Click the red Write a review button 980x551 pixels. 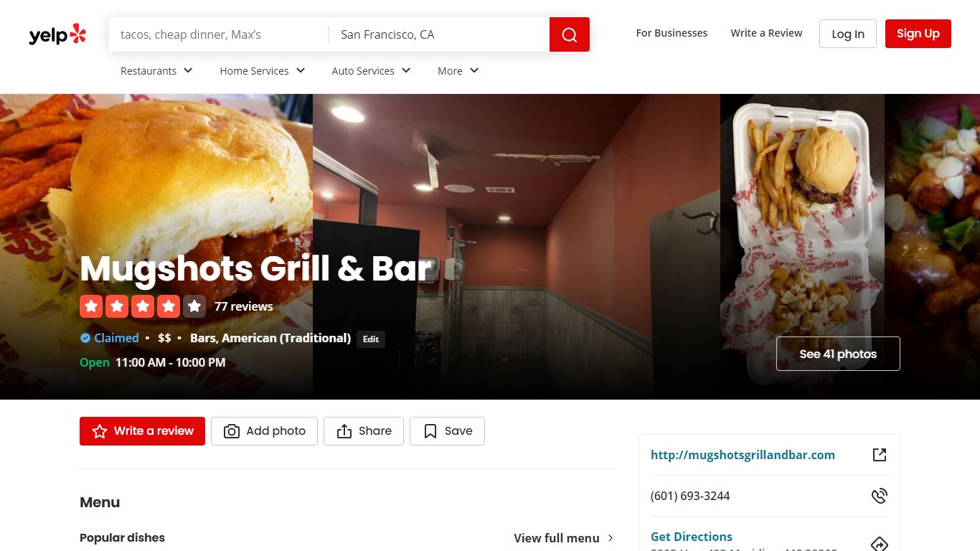click(x=142, y=431)
